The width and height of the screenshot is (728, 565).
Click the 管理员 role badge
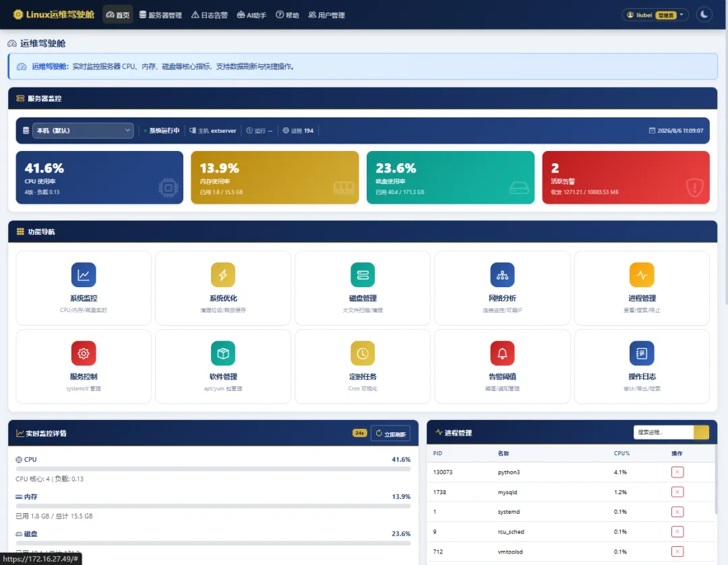tap(666, 16)
